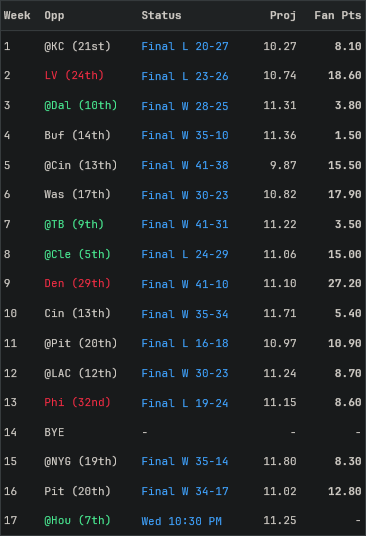The width and height of the screenshot is (366, 536).
Task: Open the Final L 24-29 game
Action: pyautogui.click(x=185, y=254)
